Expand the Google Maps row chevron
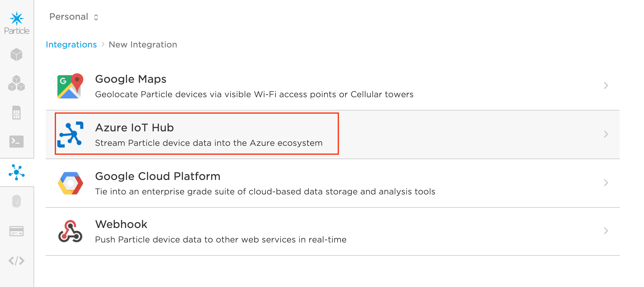 606,86
